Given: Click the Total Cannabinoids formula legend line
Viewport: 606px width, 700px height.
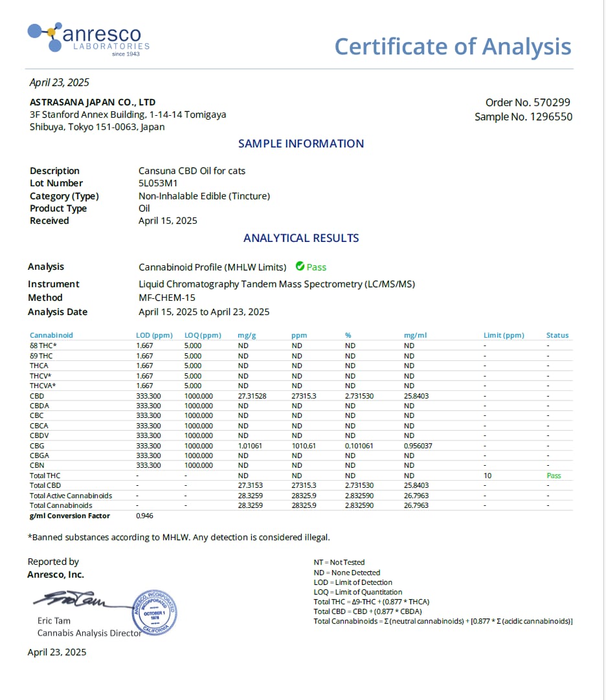Looking at the screenshot, I should coord(443,622).
